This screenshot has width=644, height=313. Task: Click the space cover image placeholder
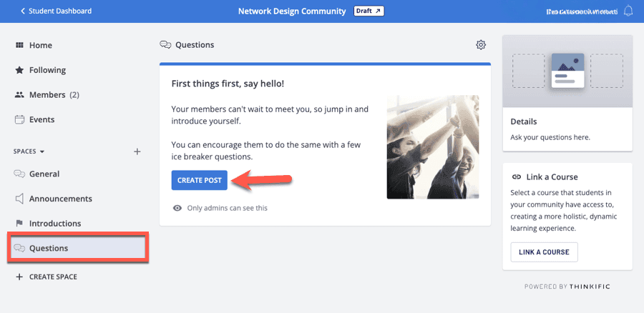[x=567, y=71]
